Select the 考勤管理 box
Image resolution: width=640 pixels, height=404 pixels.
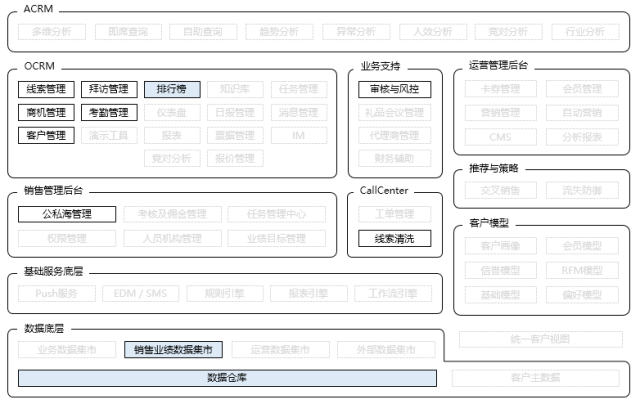(x=108, y=112)
